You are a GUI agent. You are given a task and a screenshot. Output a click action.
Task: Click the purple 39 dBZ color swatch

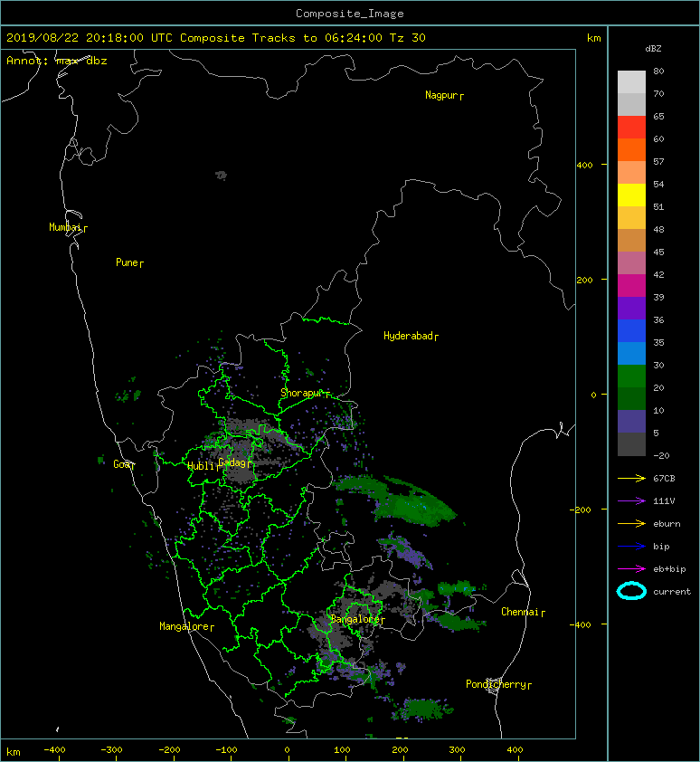coord(631,308)
